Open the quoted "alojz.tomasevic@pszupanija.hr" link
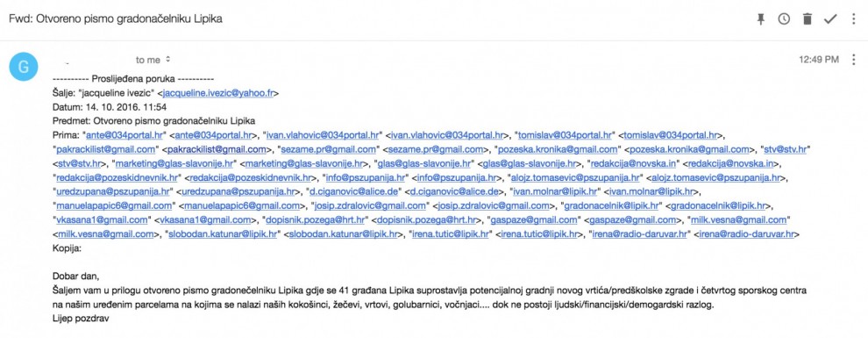The width and height of the screenshot is (868, 338). pos(576,178)
